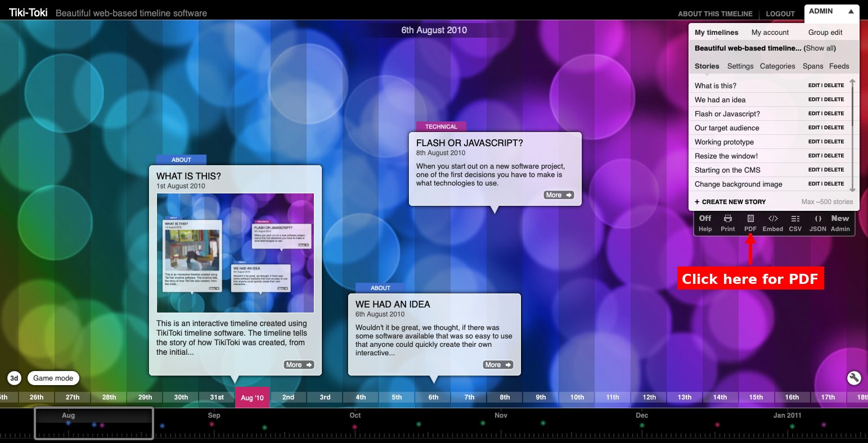This screenshot has width=868, height=443.
Task: Click ABOUT THIS TIMELINE link
Action: pos(715,14)
